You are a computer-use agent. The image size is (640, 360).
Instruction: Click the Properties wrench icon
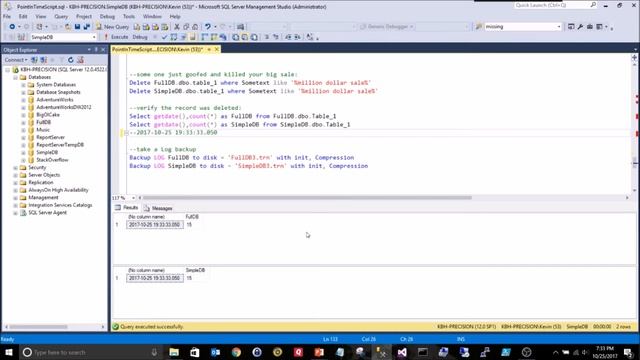[580, 27]
